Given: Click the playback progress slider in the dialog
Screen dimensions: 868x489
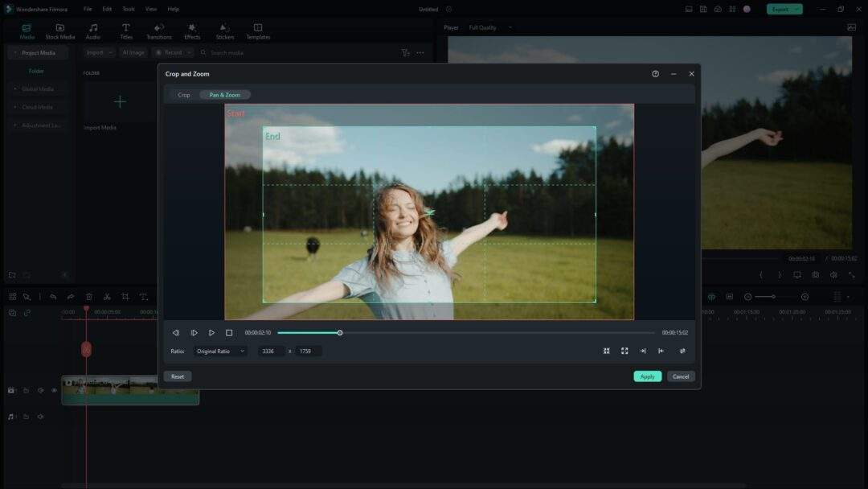Looking at the screenshot, I should pyautogui.click(x=340, y=332).
